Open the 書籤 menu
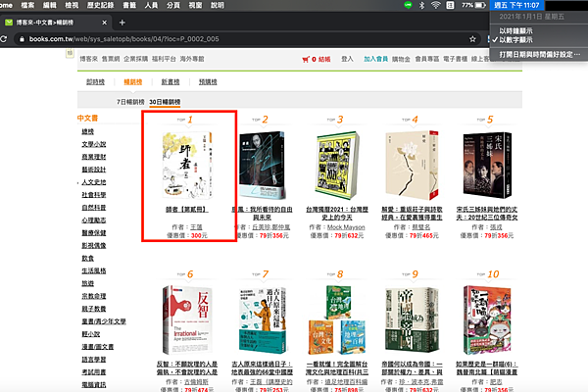This screenshot has height=392, width=588. 129,5
